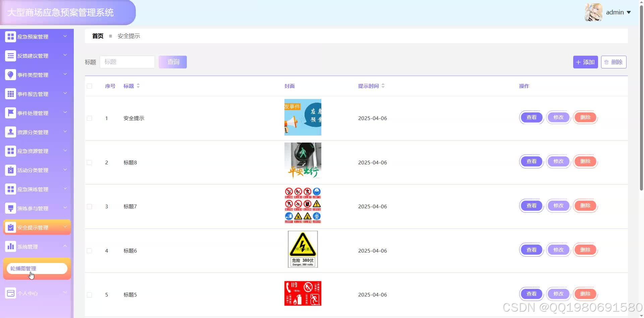Image resolution: width=644 pixels, height=318 pixels.
Task: Expand 反馈建议管理 with its chevron
Action: 65,55
